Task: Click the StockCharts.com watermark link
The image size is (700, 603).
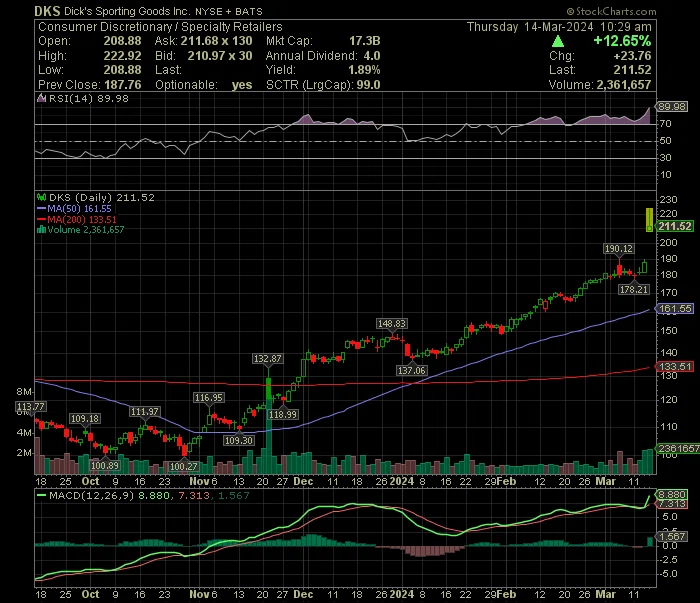Action: [611, 11]
